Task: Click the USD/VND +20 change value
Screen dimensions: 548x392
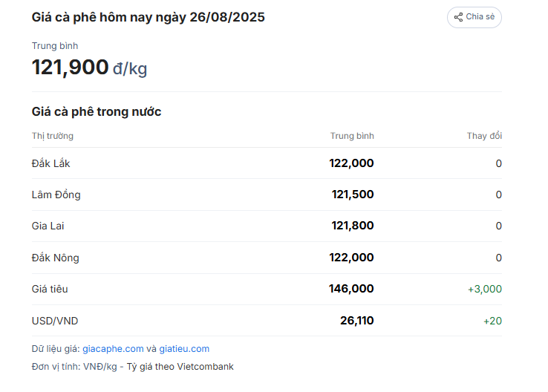Action: (492, 321)
